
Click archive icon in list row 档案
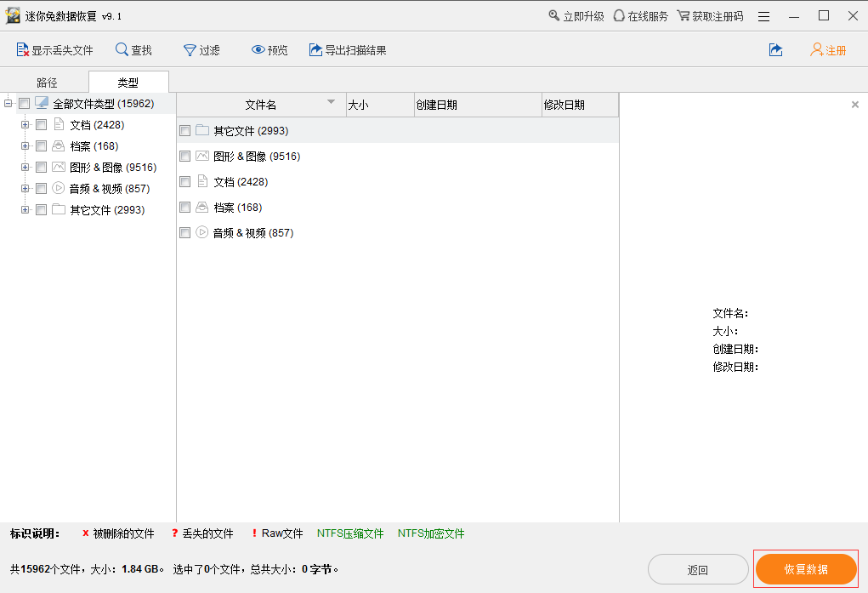pyautogui.click(x=202, y=207)
